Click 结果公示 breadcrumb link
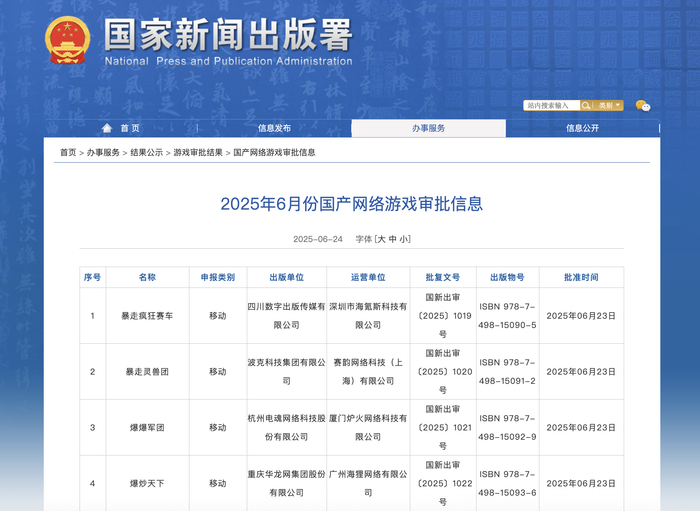Image resolution: width=700 pixels, height=511 pixels. pyautogui.click(x=146, y=152)
